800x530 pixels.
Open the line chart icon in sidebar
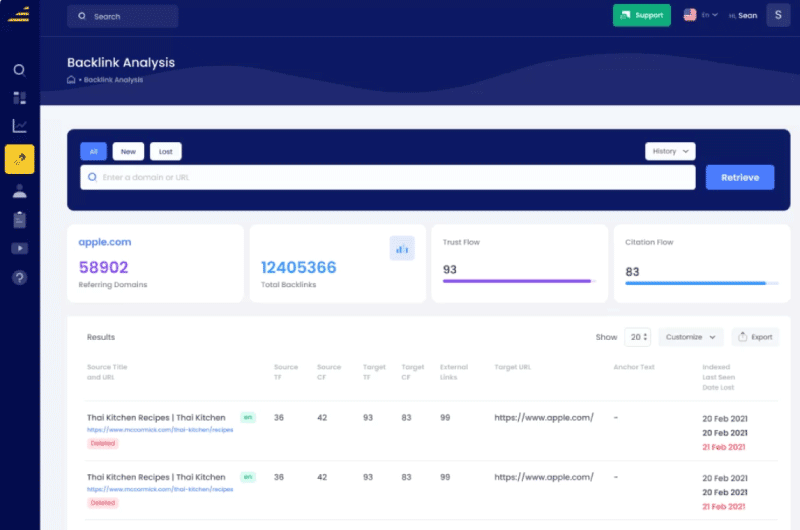tap(19, 125)
